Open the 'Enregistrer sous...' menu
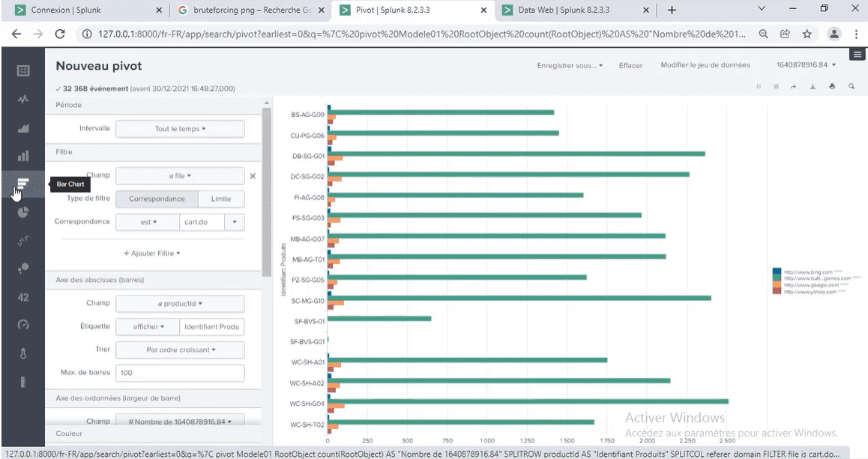This screenshot has width=868, height=459. (x=570, y=65)
